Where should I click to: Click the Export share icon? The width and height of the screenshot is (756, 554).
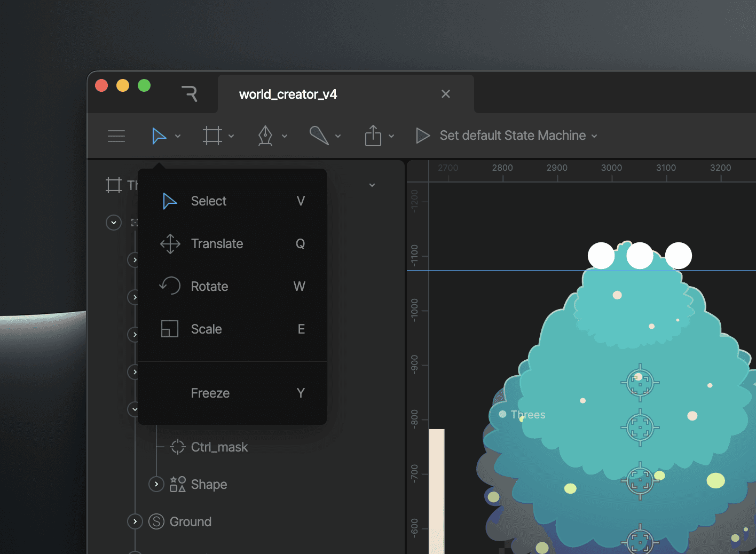click(373, 136)
